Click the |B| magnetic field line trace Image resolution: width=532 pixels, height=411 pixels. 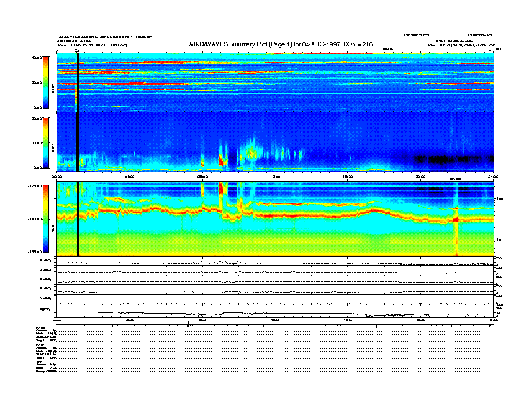tap(275, 314)
